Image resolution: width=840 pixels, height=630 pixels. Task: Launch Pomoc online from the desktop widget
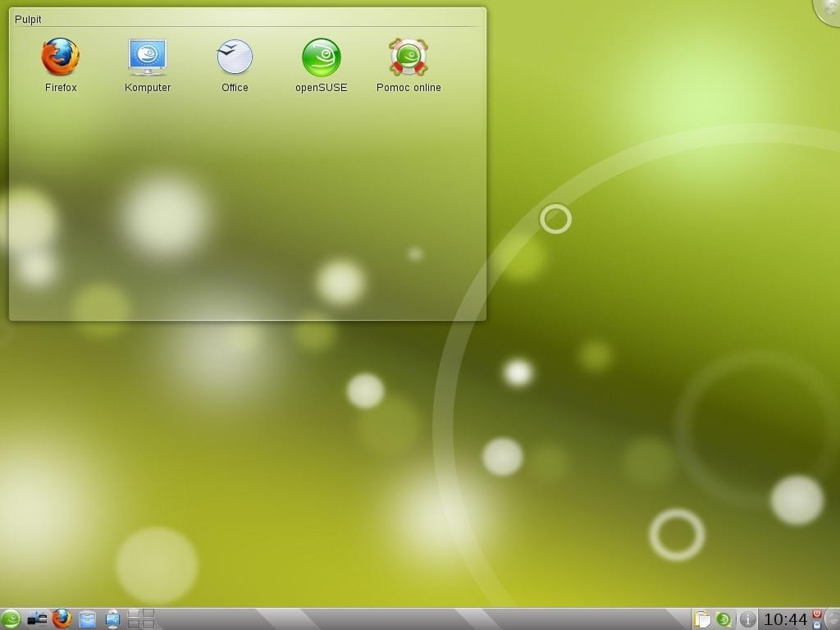(x=409, y=57)
